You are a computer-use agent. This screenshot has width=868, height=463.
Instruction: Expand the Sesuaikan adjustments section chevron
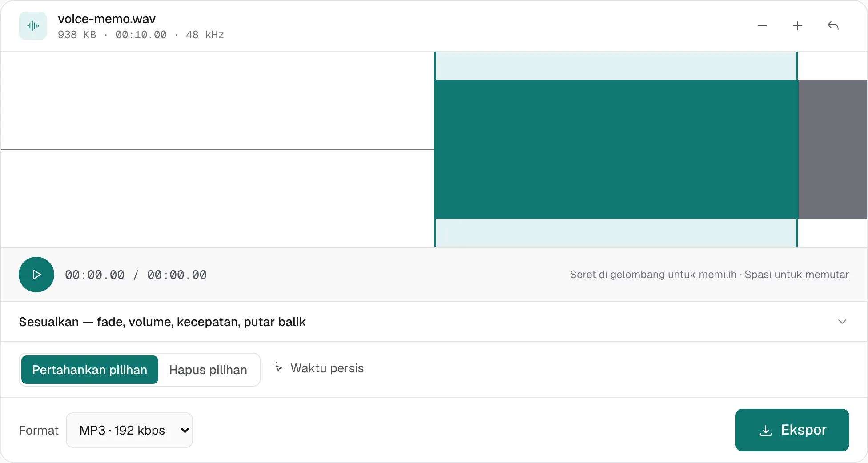[x=842, y=322]
